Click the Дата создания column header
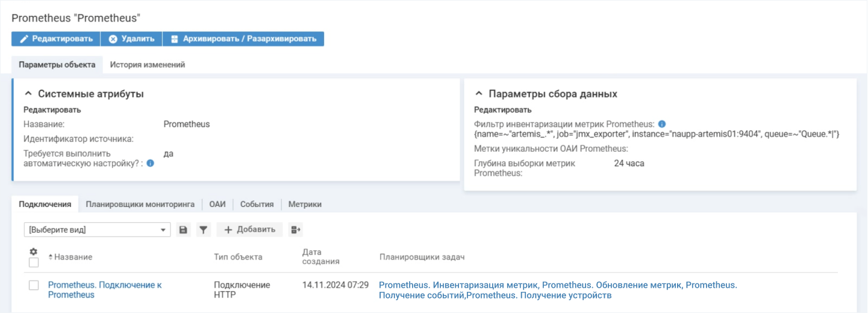This screenshot has height=313, width=868. tap(321, 257)
